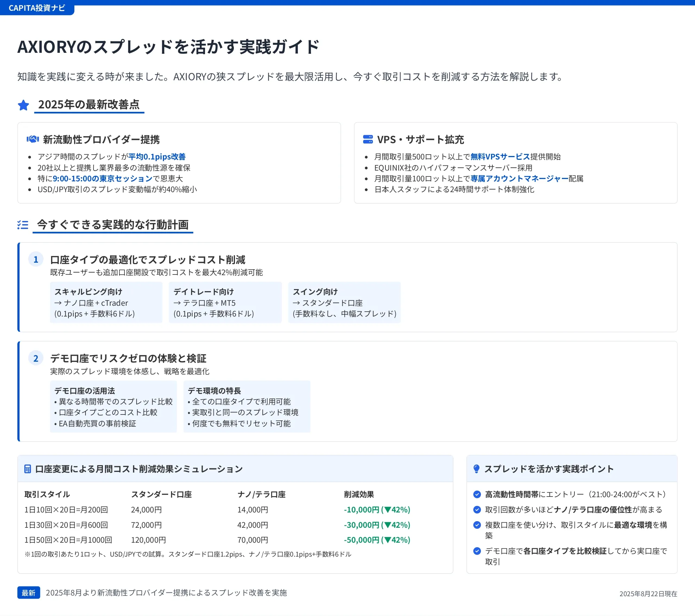This screenshot has width=695, height=616.
Task: Click the handshake icon beside 新流動性プロバイダー提携
Action: pos(33,139)
